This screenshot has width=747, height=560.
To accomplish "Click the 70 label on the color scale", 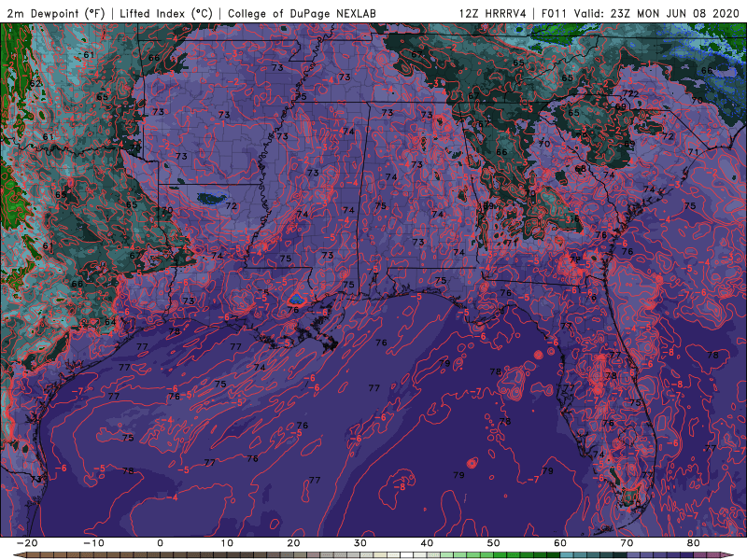I will click(x=627, y=543).
